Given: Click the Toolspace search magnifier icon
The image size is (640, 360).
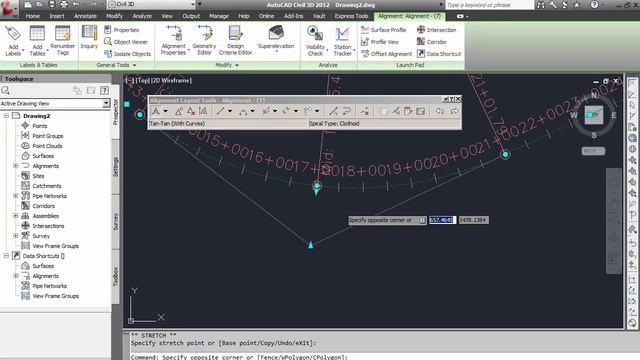Looking at the screenshot, I should [x=5, y=91].
